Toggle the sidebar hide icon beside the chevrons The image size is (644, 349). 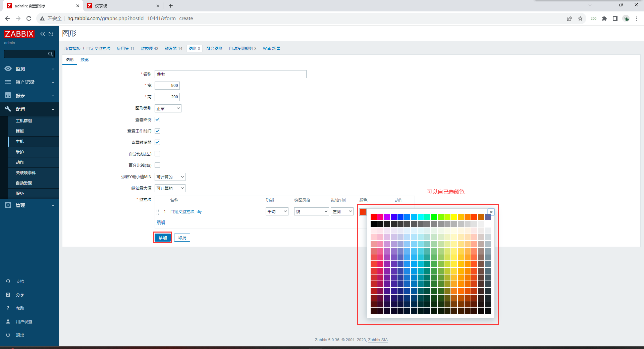pos(51,34)
